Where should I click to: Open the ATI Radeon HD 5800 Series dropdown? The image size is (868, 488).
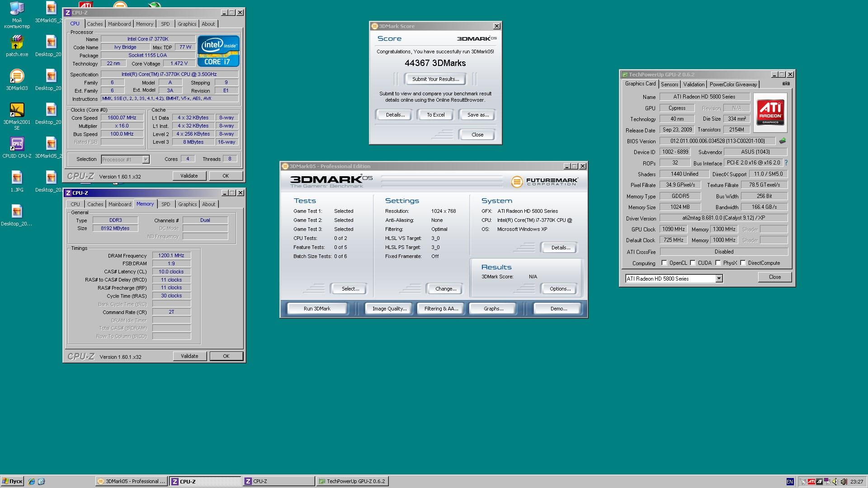click(719, 279)
